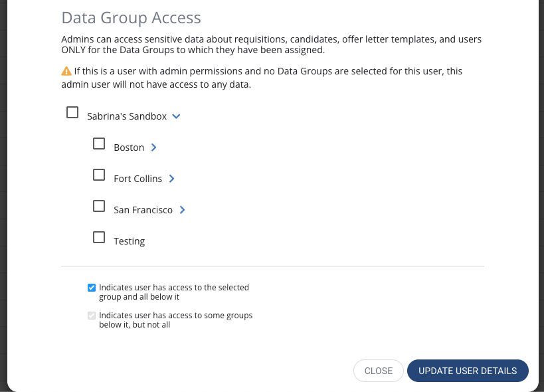The height and width of the screenshot is (392, 544).
Task: Click the greyed partial-access legend checkbox
Action: click(x=92, y=316)
